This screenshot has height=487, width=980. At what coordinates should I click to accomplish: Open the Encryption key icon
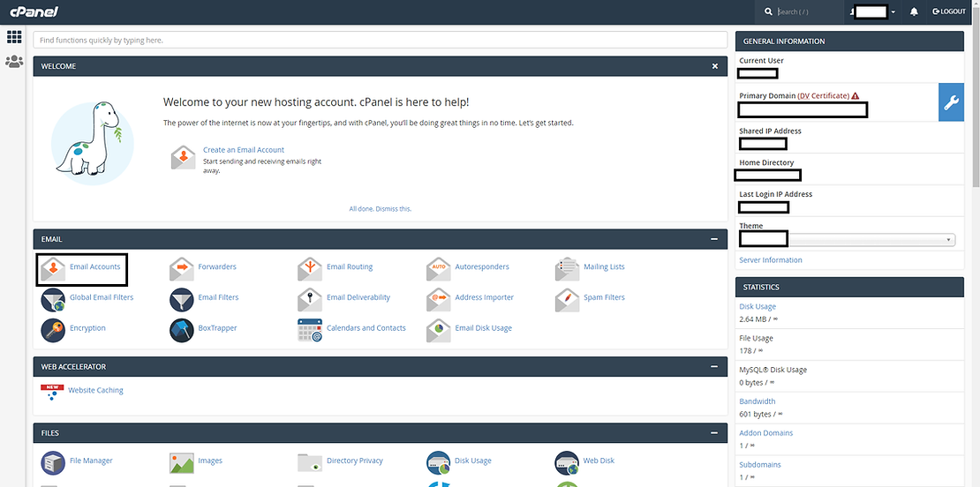click(53, 329)
